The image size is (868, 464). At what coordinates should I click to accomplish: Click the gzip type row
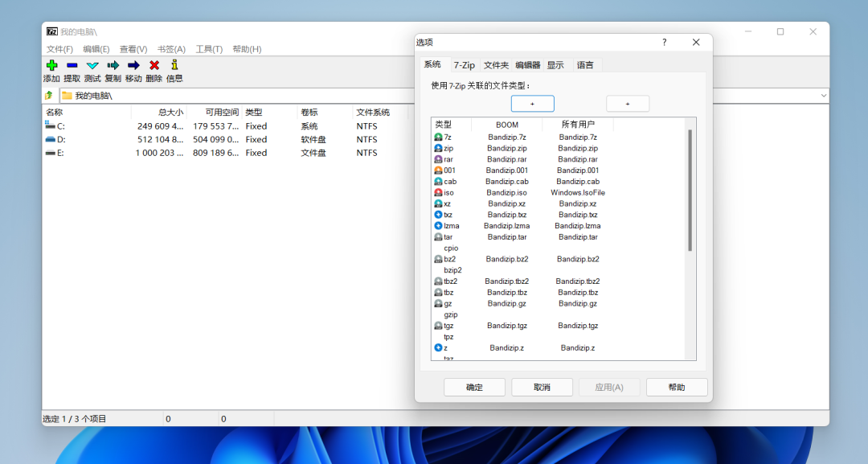tap(451, 314)
